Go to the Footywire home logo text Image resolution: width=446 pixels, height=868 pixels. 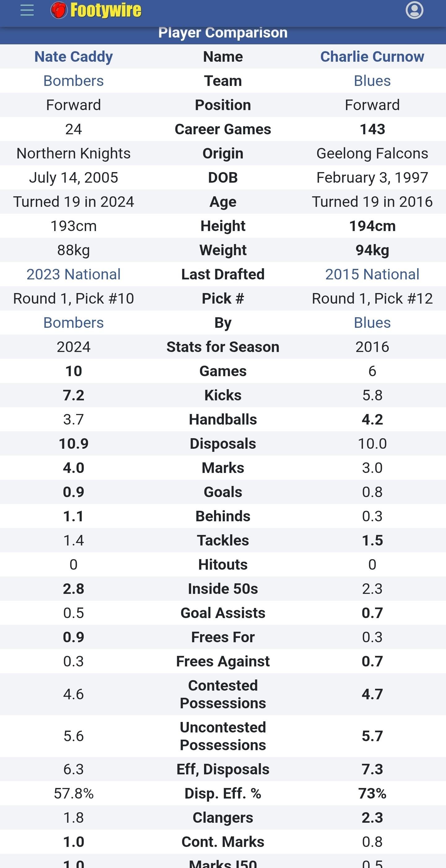point(106,10)
